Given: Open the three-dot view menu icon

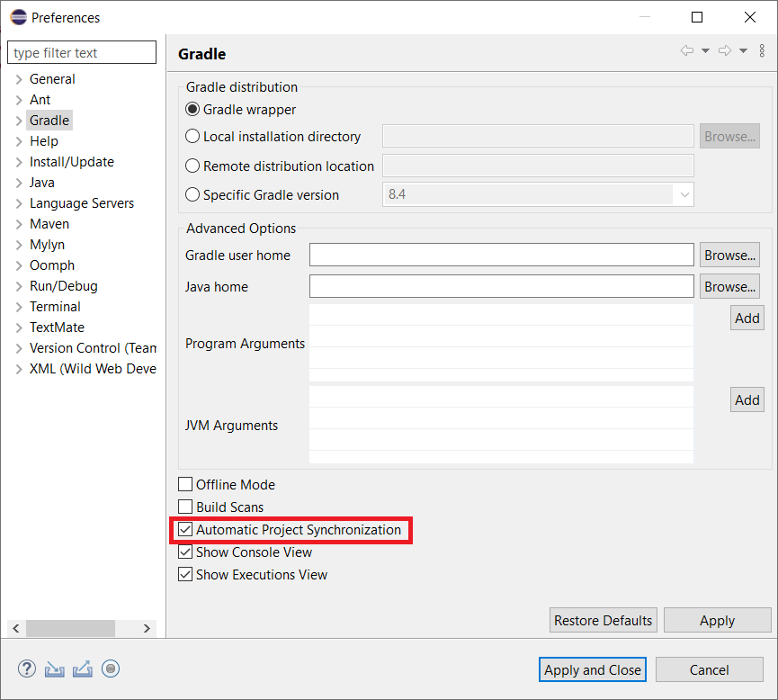Looking at the screenshot, I should click(x=762, y=50).
